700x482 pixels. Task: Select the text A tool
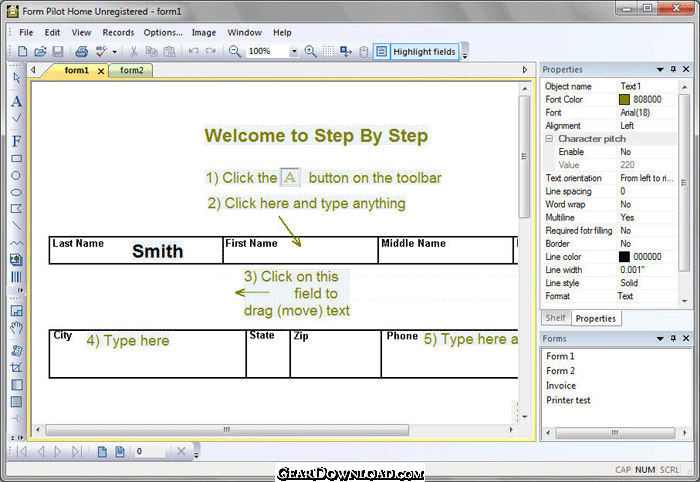tap(17, 102)
